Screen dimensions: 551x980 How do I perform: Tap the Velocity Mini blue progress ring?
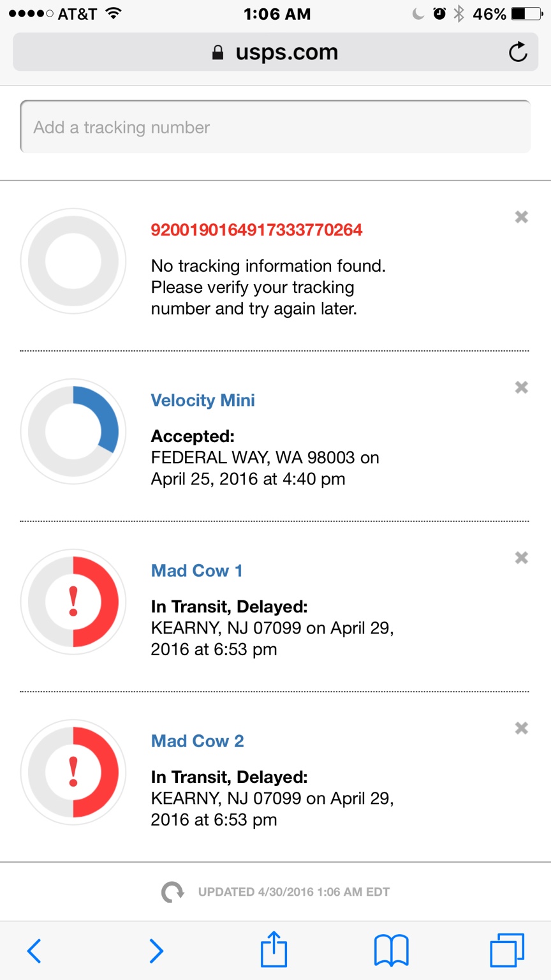pyautogui.click(x=73, y=431)
